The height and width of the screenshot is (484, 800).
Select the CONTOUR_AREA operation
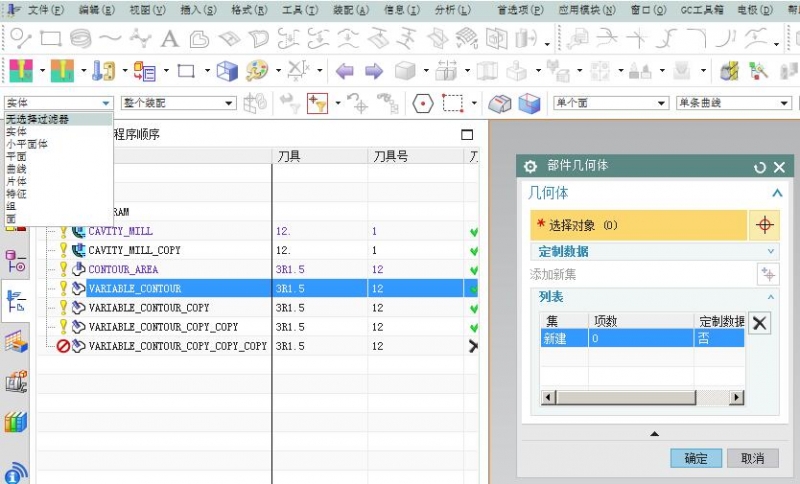(123, 269)
